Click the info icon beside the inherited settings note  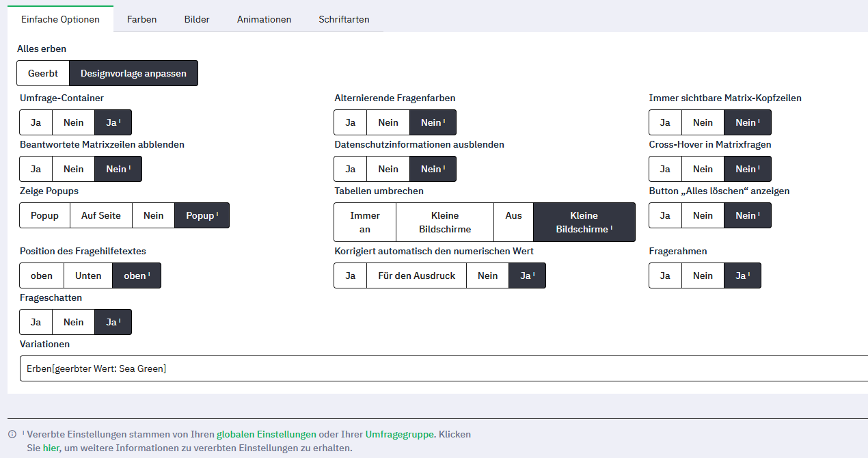coord(12,435)
